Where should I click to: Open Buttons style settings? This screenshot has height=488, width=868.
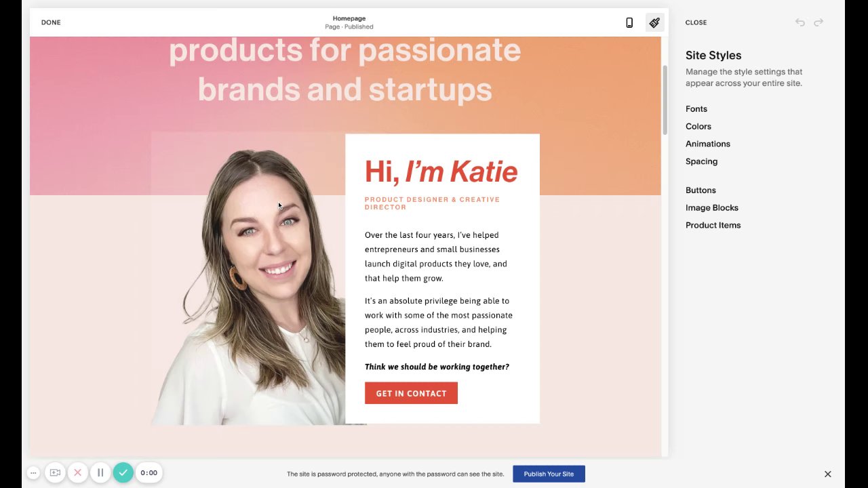click(x=701, y=190)
